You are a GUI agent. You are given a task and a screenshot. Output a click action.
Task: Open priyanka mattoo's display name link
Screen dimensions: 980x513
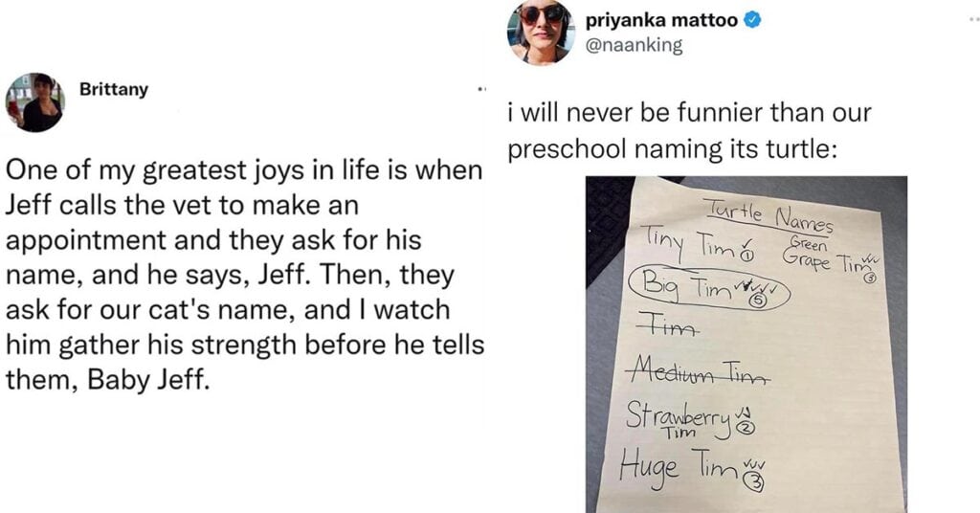click(662, 20)
